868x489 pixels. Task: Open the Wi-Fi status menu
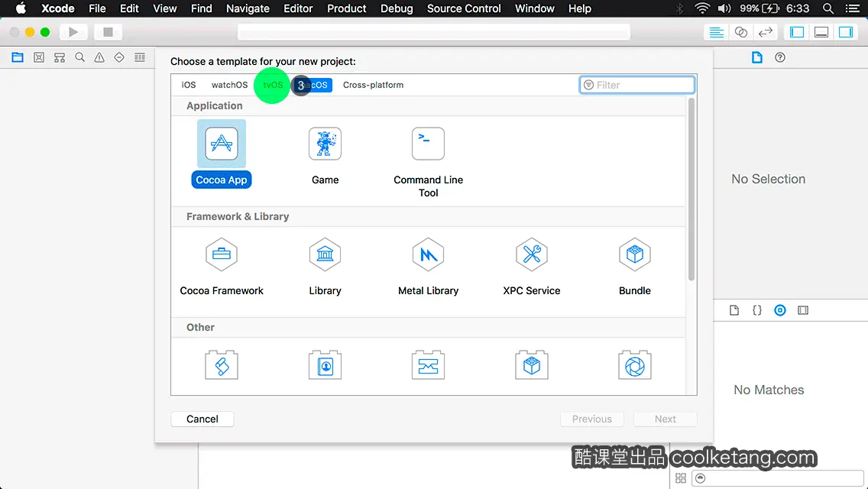[x=702, y=8]
